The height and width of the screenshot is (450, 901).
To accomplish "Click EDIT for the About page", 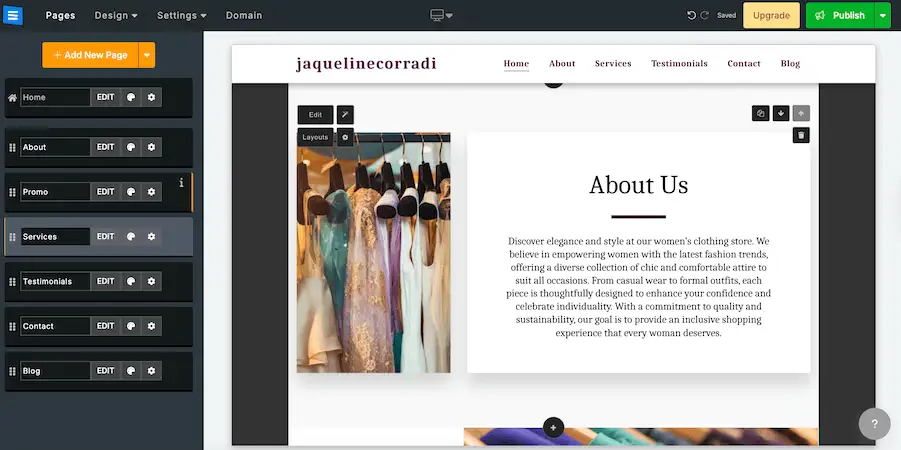I will pos(105,147).
